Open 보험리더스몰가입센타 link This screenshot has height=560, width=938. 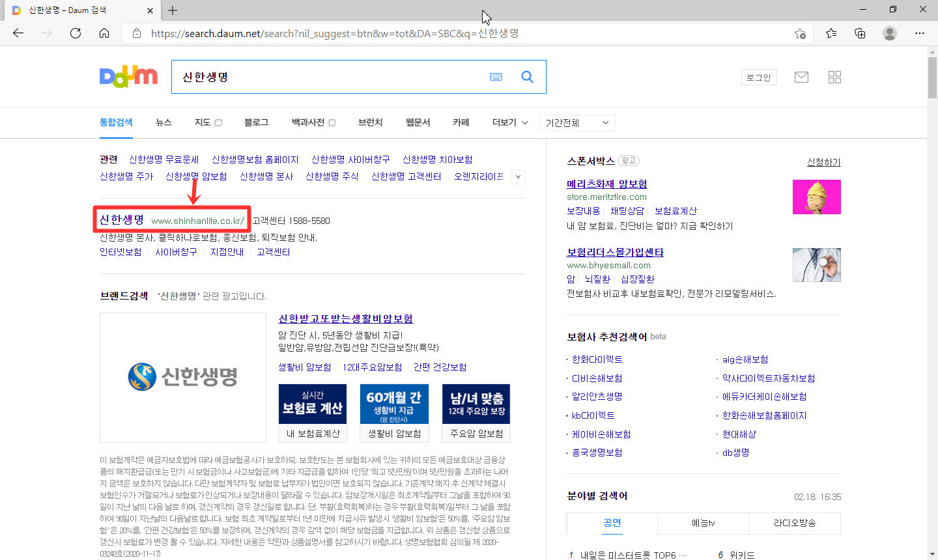(616, 253)
